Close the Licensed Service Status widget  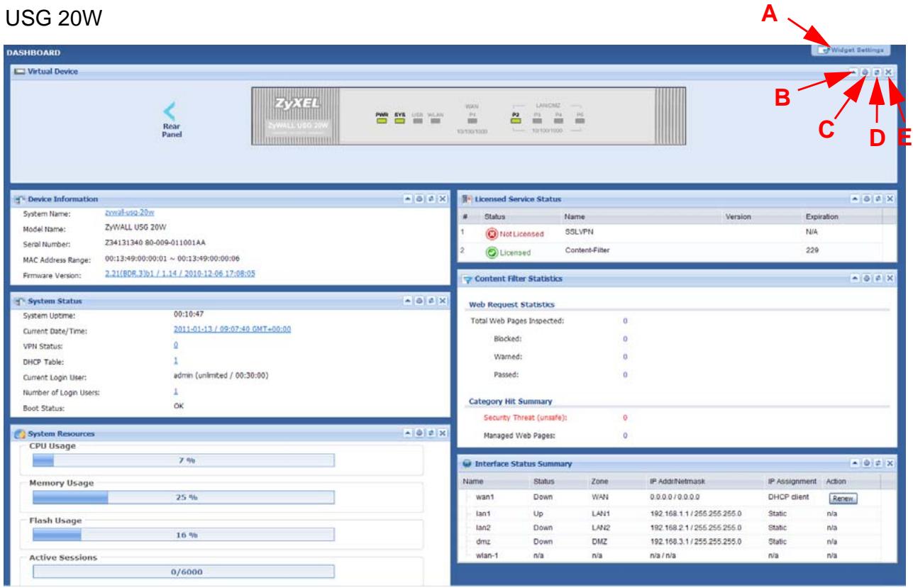pos(890,199)
